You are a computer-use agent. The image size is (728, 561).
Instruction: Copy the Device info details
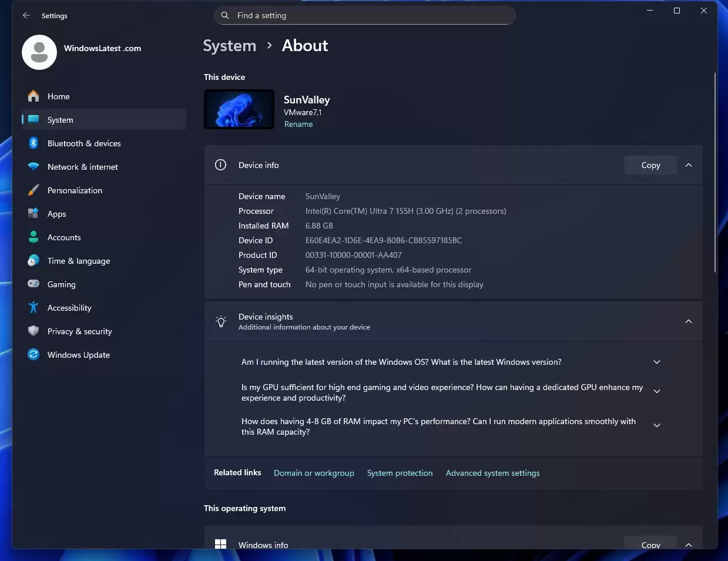tap(650, 165)
